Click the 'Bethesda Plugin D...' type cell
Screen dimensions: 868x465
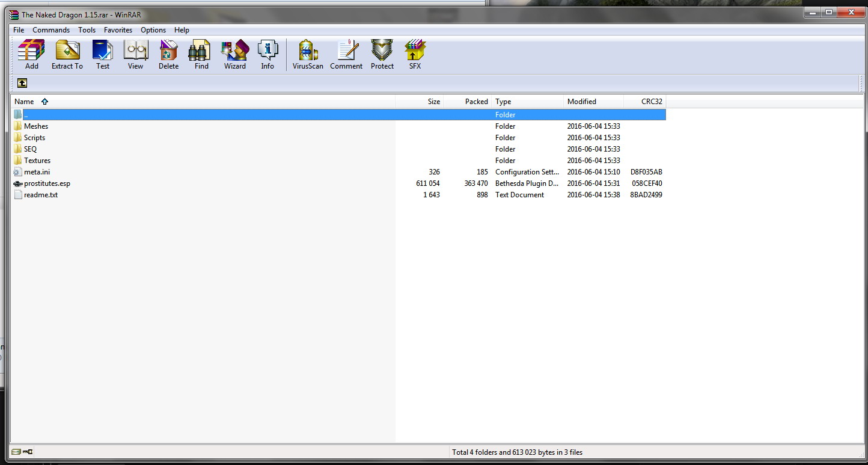coord(527,183)
